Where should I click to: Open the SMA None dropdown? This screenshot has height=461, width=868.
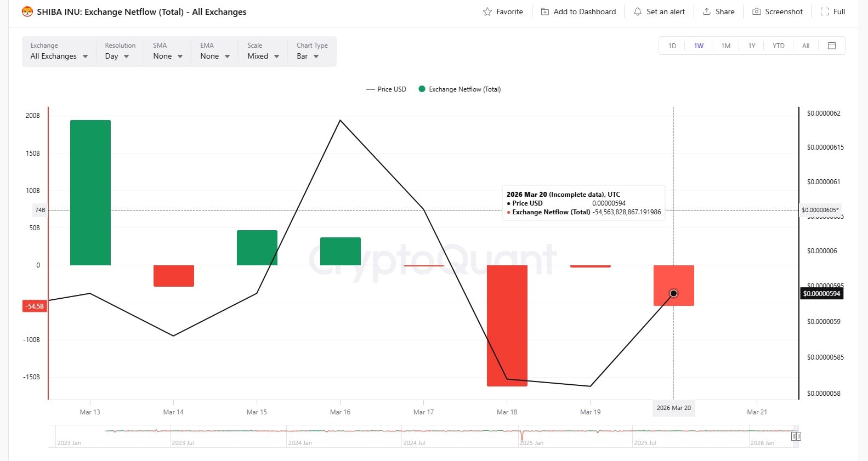(x=167, y=56)
